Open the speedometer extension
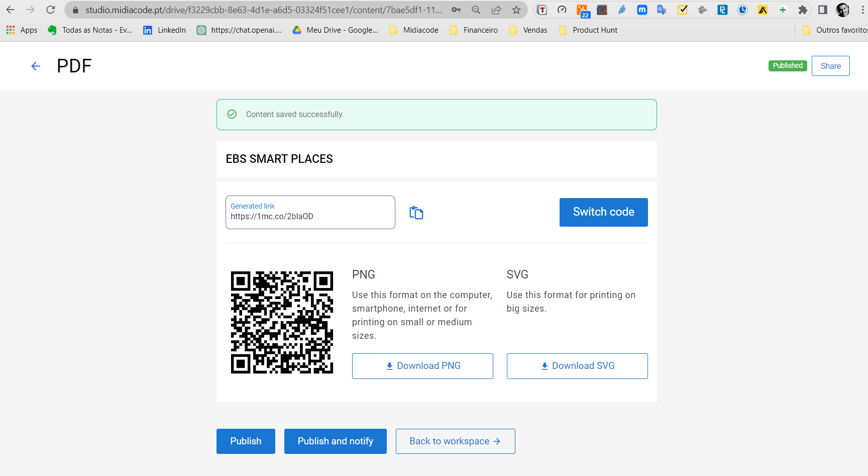This screenshot has height=476, width=868. 562,10
